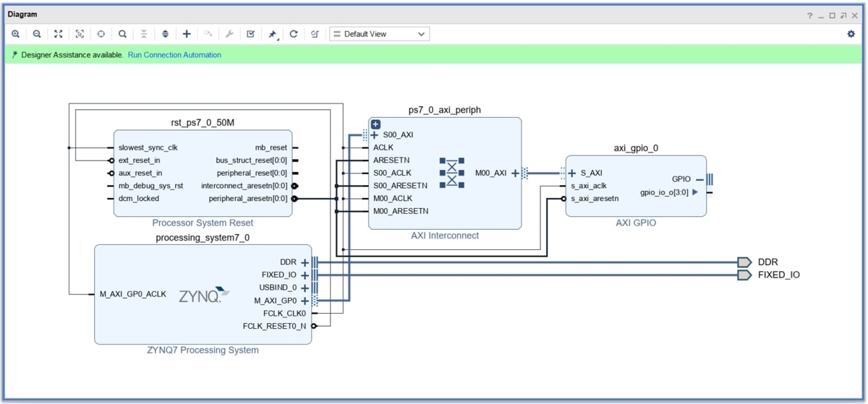The width and height of the screenshot is (868, 404).
Task: Click the Zoom Out toolbar icon
Action: point(37,34)
